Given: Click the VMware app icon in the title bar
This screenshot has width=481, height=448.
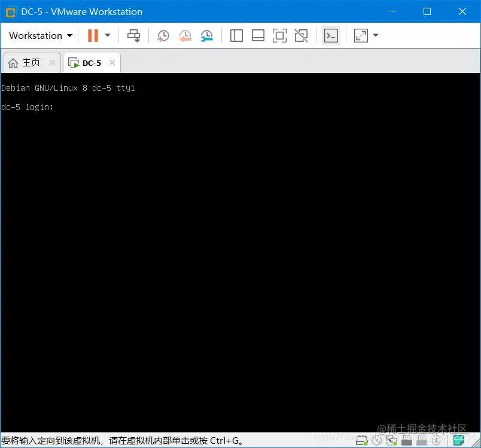Looking at the screenshot, I should tap(11, 13).
